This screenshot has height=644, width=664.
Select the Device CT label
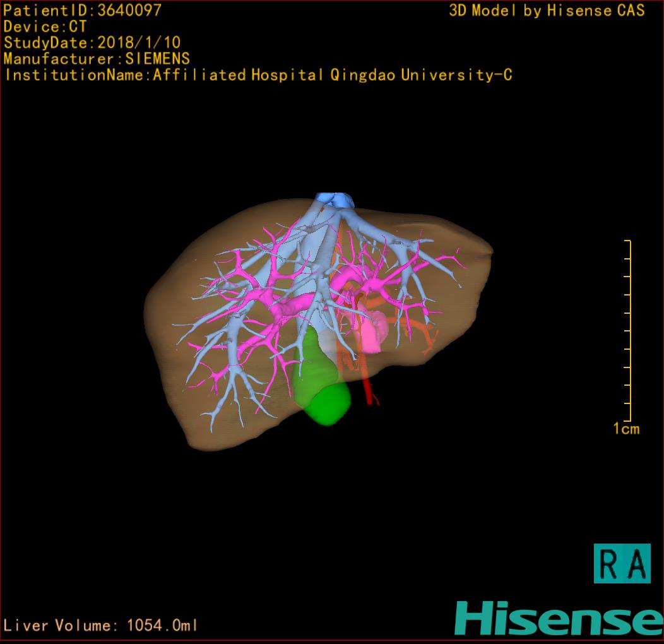[45, 27]
